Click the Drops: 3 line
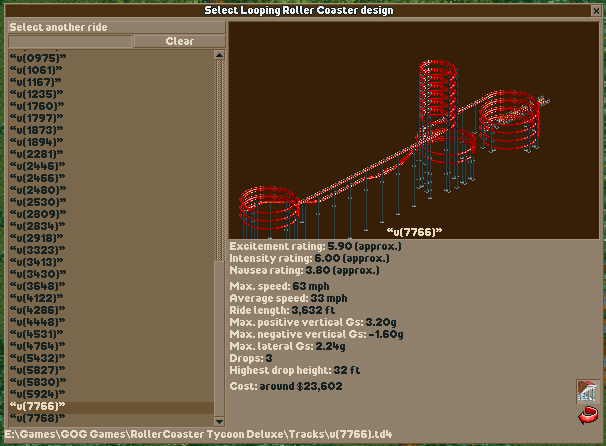Viewport: 606px width, 446px height. 251,358
